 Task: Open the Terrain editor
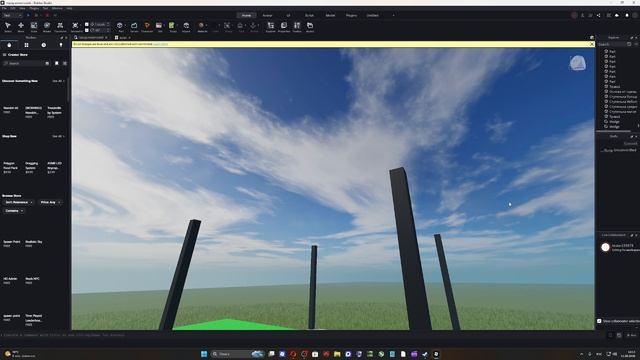coord(134,27)
